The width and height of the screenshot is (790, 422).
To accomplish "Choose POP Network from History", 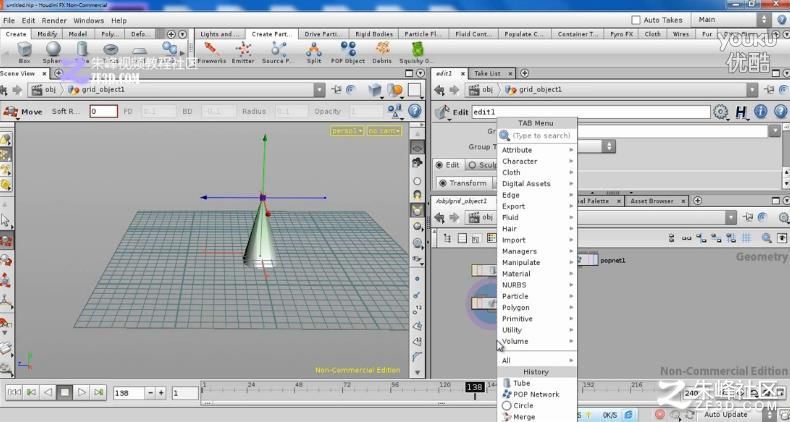I will [x=537, y=394].
